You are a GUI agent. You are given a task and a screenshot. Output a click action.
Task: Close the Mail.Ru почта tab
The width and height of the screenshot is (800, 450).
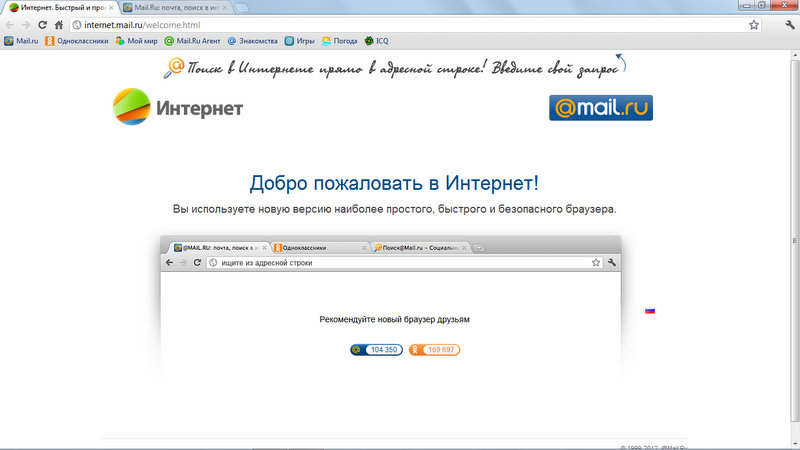click(x=224, y=8)
